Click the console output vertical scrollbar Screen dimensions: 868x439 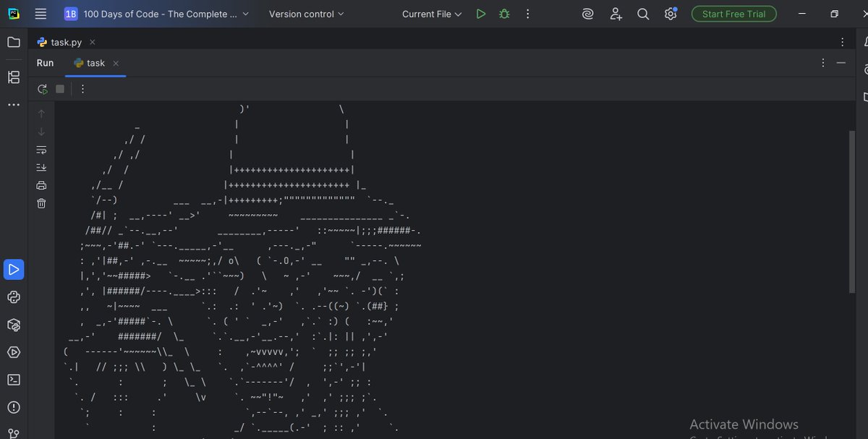click(851, 212)
